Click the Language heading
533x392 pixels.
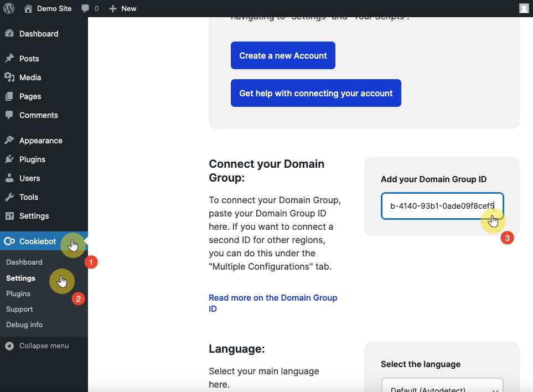tap(236, 349)
